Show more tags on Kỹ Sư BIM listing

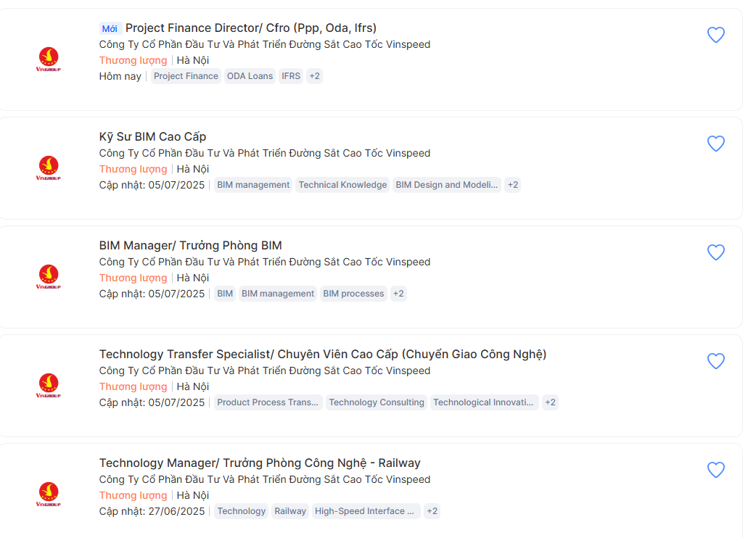coord(512,185)
